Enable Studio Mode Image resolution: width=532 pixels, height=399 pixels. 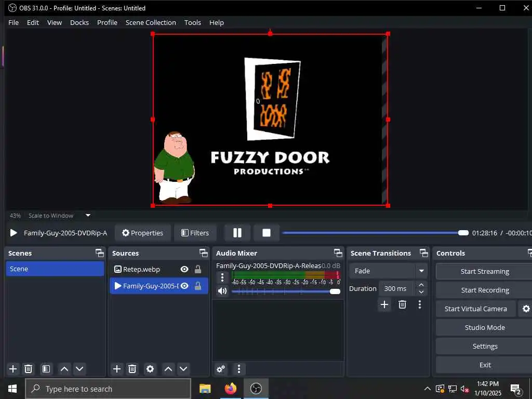pos(485,327)
